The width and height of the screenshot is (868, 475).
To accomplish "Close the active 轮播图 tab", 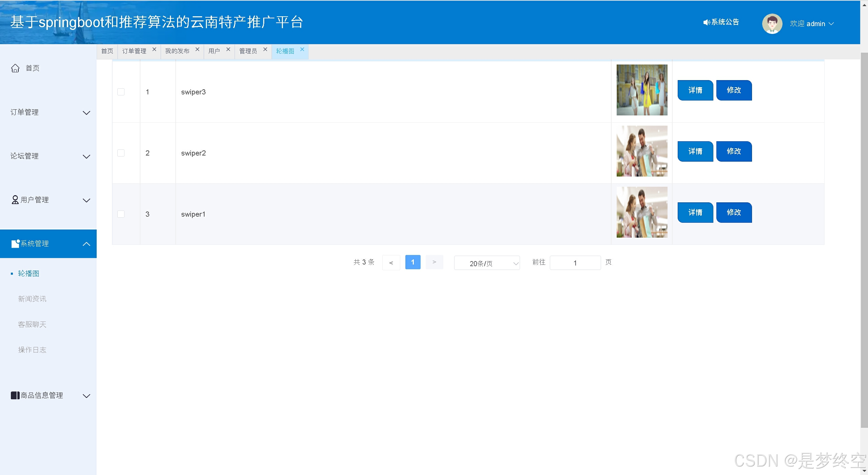I will (x=302, y=50).
